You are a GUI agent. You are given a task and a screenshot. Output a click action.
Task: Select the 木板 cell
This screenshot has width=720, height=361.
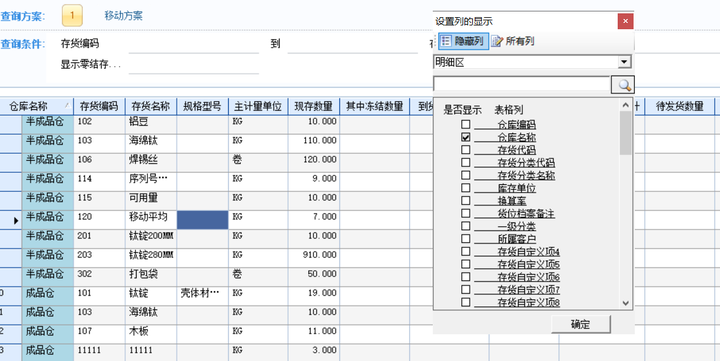coord(151,334)
